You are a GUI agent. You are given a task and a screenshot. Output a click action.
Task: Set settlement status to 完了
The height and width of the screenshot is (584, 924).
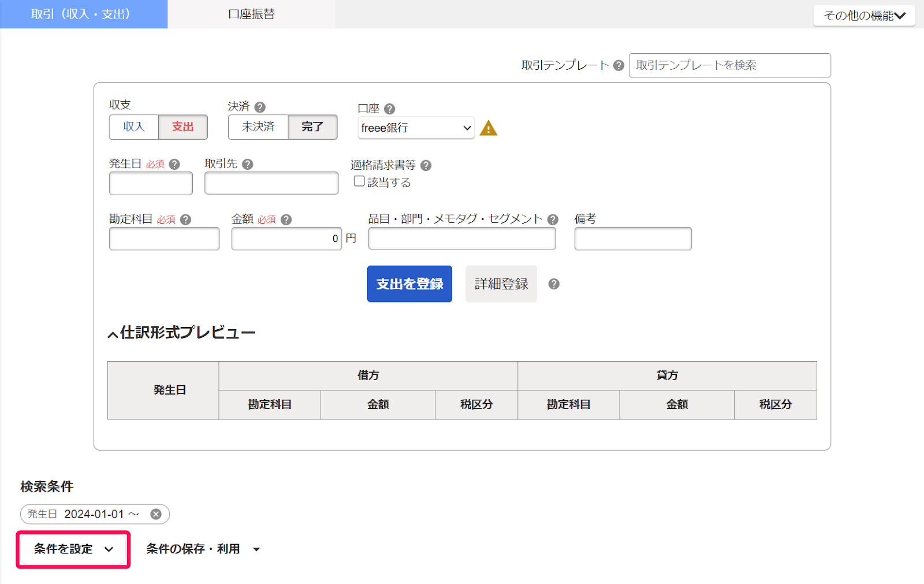(312, 127)
